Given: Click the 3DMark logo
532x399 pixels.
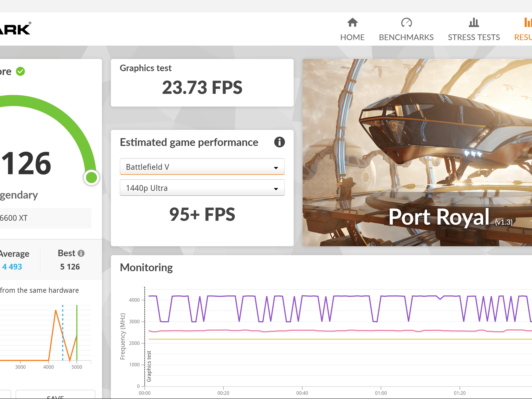Looking at the screenshot, I should pyautogui.click(x=15, y=29).
